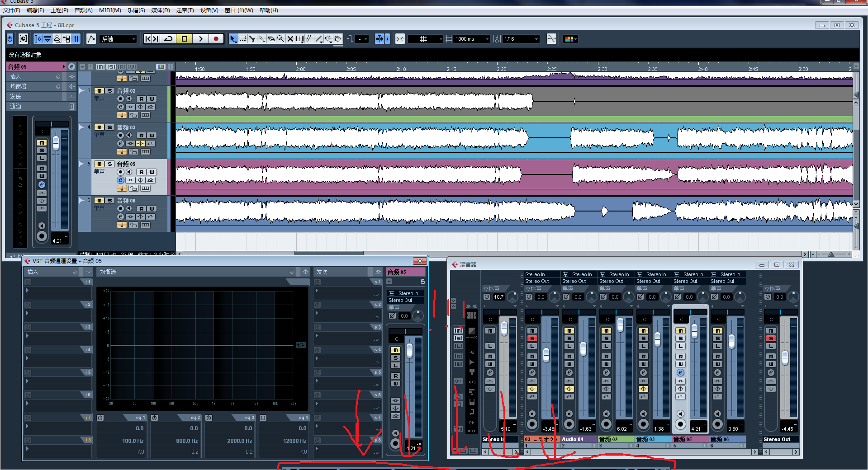Select the Glue tool
868x470 pixels.
click(261, 39)
